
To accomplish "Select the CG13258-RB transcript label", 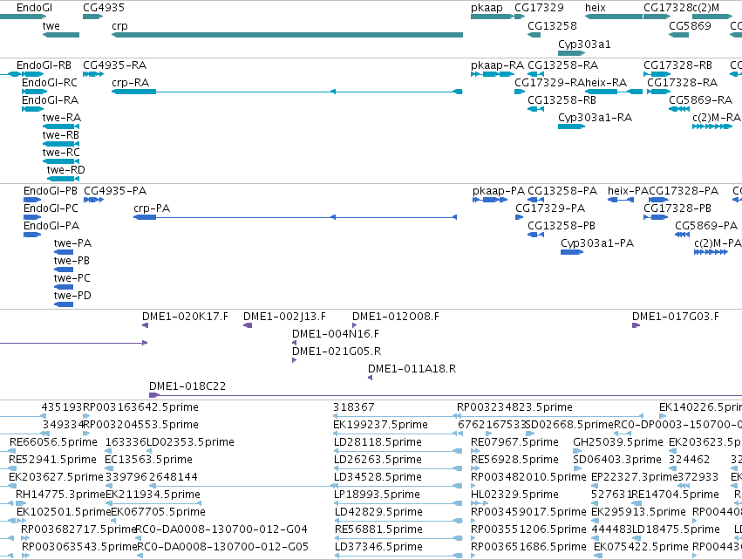I will pos(562,100).
